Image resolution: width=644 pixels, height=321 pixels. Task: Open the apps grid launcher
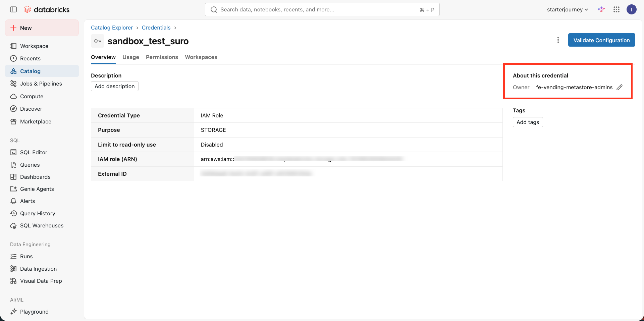pyautogui.click(x=616, y=9)
